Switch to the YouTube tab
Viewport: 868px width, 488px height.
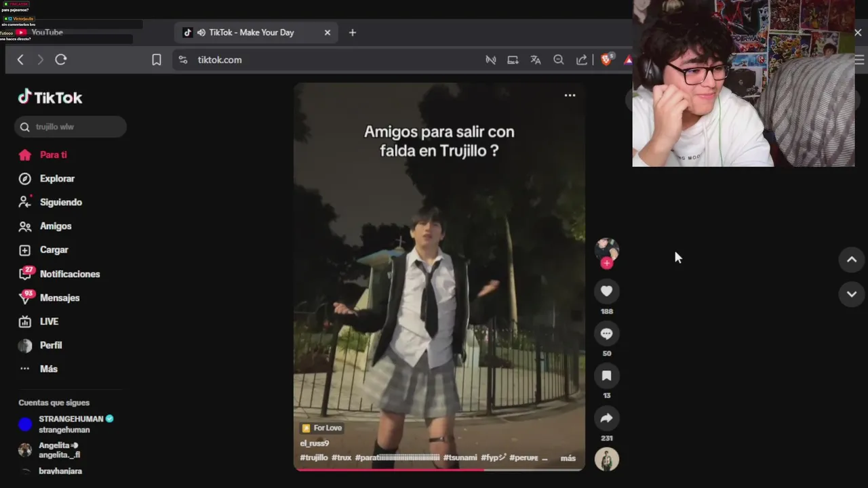click(x=46, y=33)
